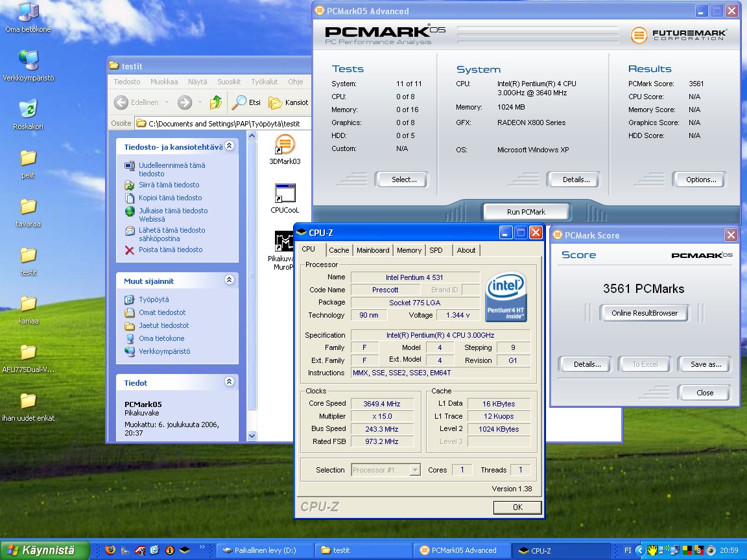Select the ihan uudet enkat folder

click(x=28, y=406)
